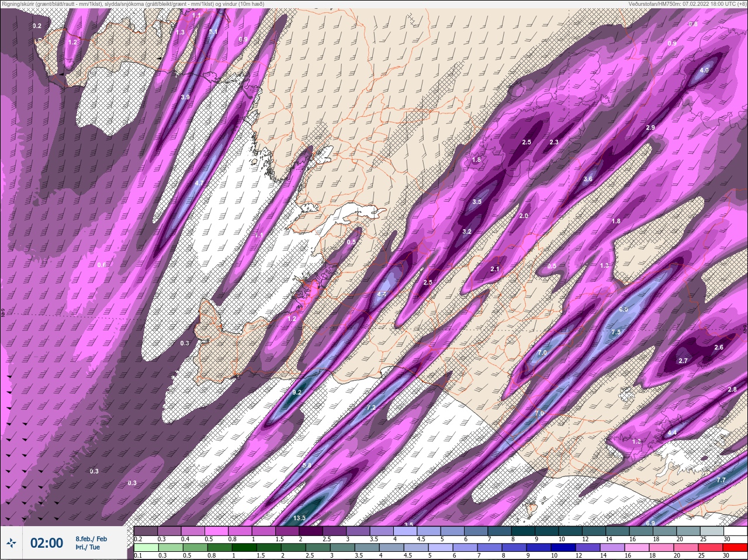The height and width of the screenshot is (560, 748).
Task: Click the weekday label 'Þri./ Tue'
Action: point(88,547)
